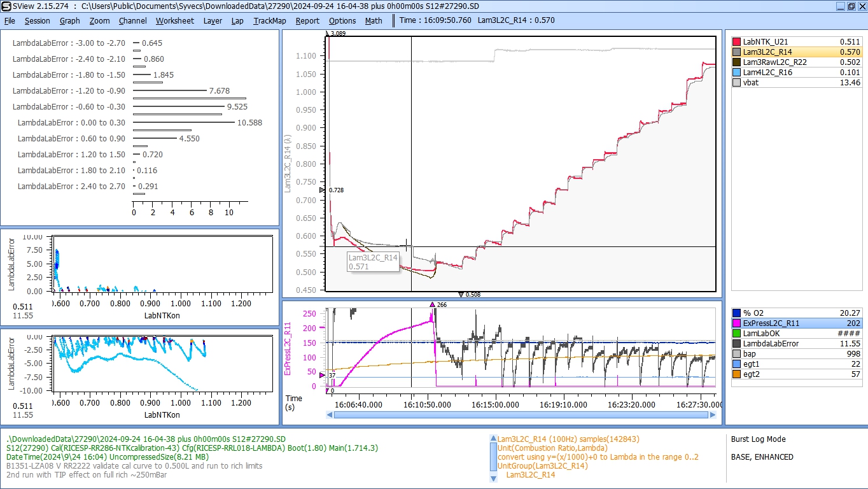Click the scroll-left arrow of time scrollbar
This screenshot has height=489, width=868.
pos(329,415)
